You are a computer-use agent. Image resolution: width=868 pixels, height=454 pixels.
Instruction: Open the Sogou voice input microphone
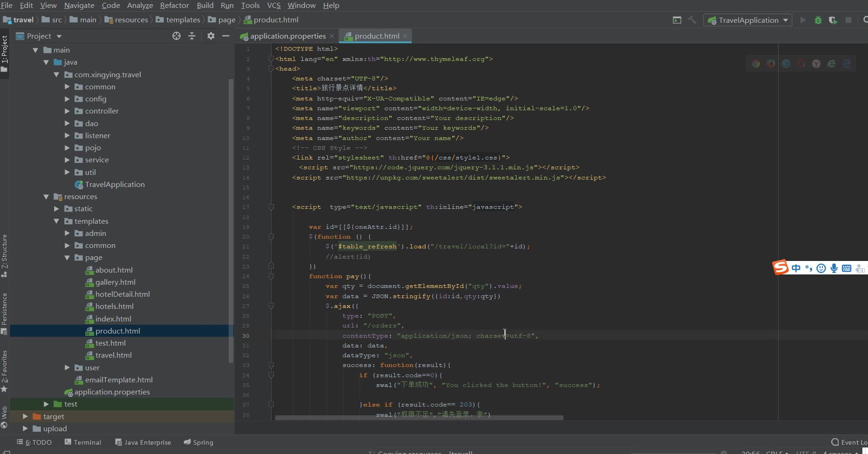coord(834,268)
